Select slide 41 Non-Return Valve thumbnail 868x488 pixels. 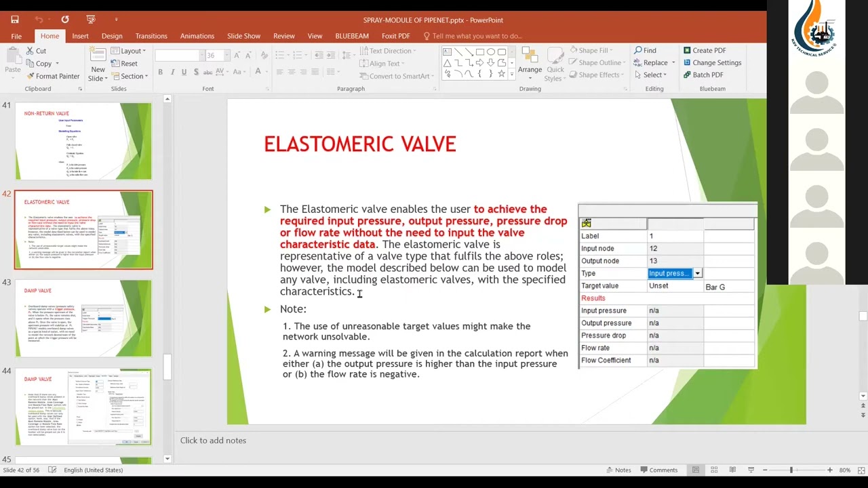tap(83, 141)
